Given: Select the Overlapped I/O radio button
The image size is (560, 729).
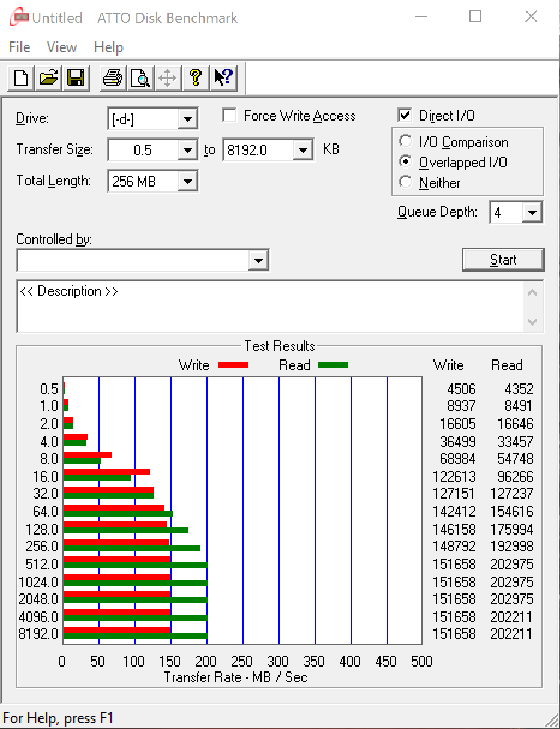Looking at the screenshot, I should tap(406, 163).
